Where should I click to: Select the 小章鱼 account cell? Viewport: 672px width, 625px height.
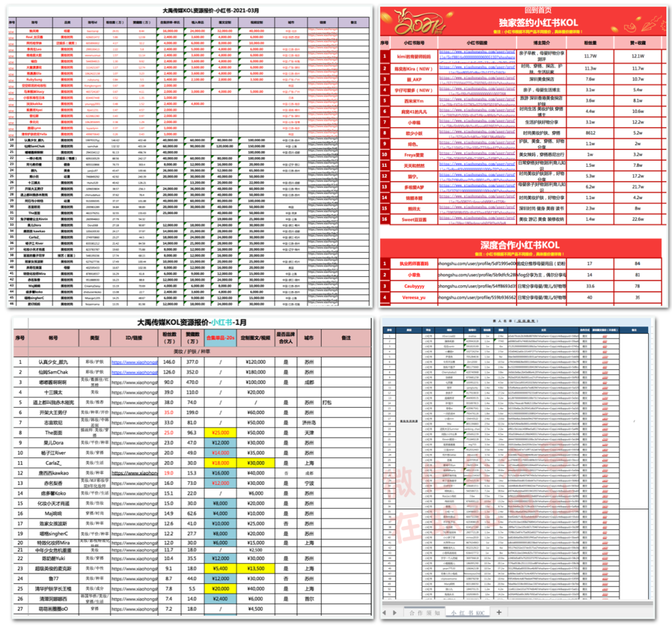tap(414, 275)
